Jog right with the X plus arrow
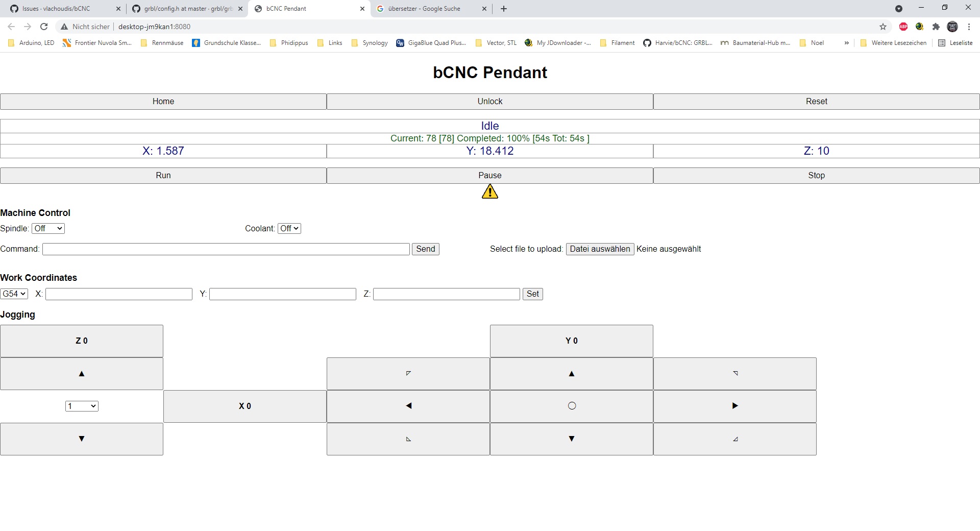Screen dimensions: 980x531 (x=735, y=406)
